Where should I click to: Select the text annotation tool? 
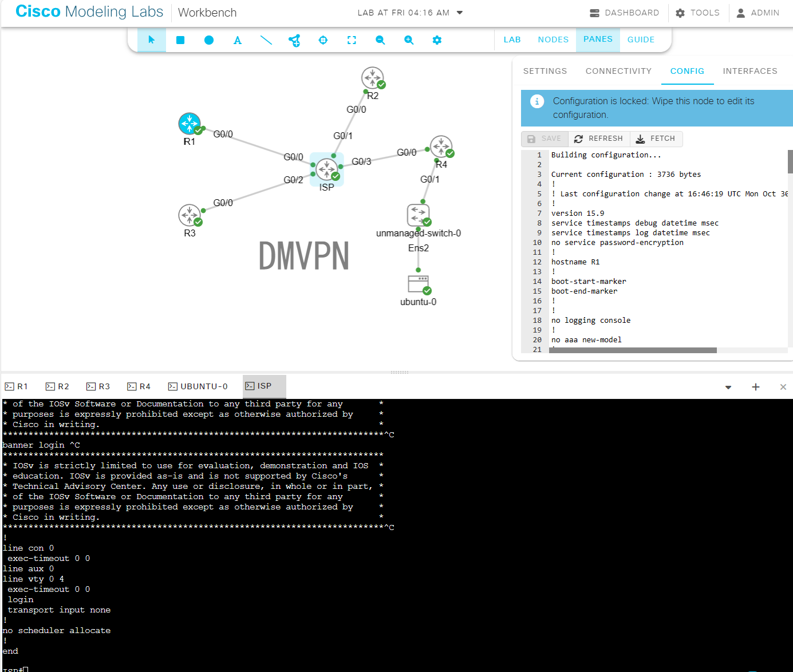(238, 40)
